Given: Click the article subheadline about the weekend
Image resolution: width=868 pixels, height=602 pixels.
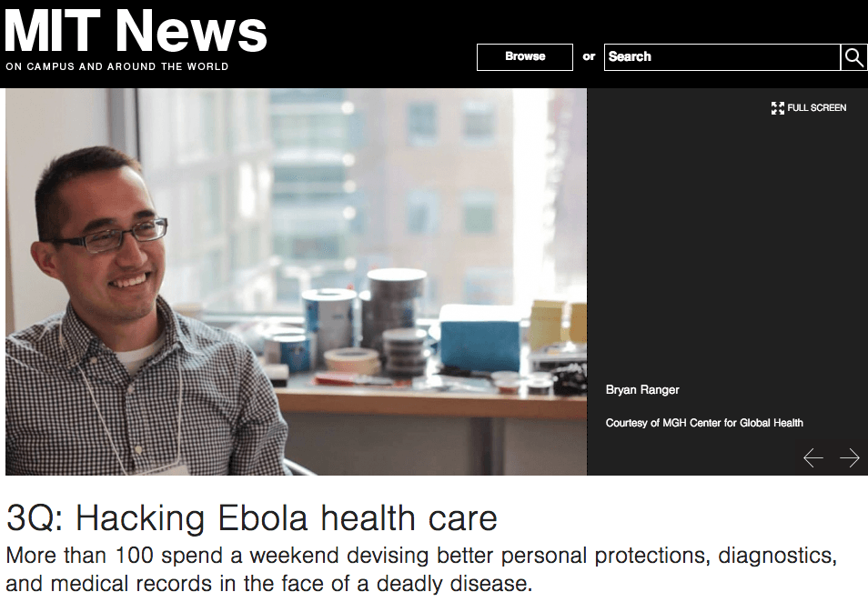Looking at the screenshot, I should (421, 569).
